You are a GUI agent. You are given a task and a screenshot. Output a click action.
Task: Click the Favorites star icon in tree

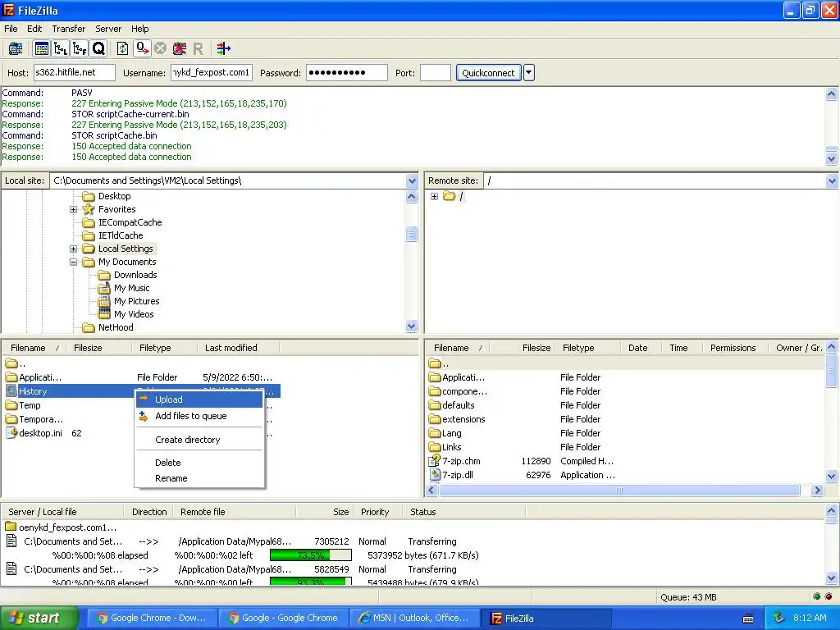pos(89,209)
